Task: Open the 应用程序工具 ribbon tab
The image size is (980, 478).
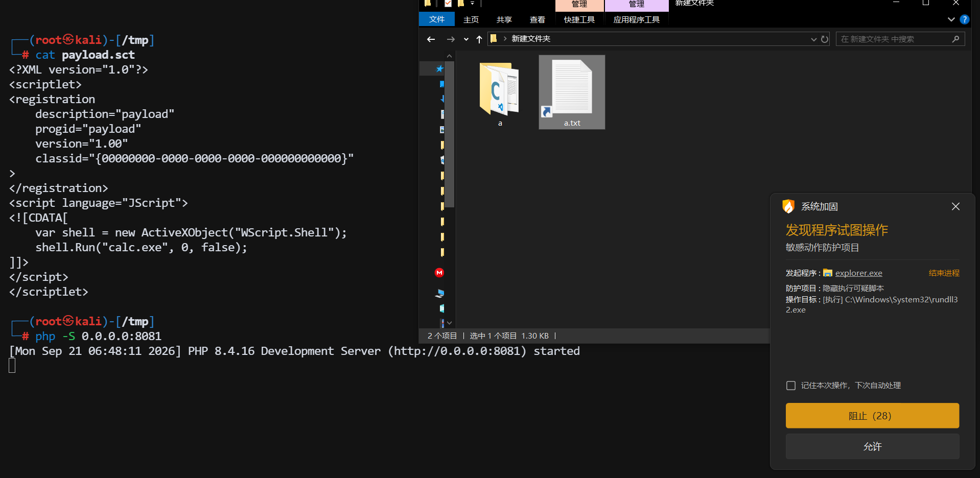Action: pyautogui.click(x=637, y=20)
